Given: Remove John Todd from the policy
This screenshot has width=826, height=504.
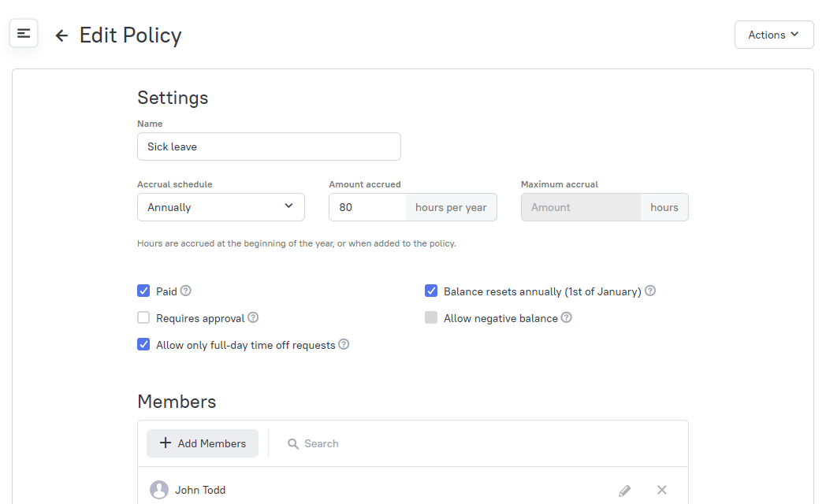Looking at the screenshot, I should (662, 491).
